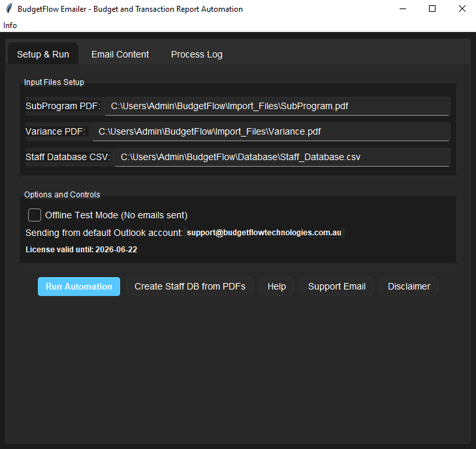Minimize the BudgetFlow Emailer window
Viewport: 476px width, 449px height.
click(402, 9)
